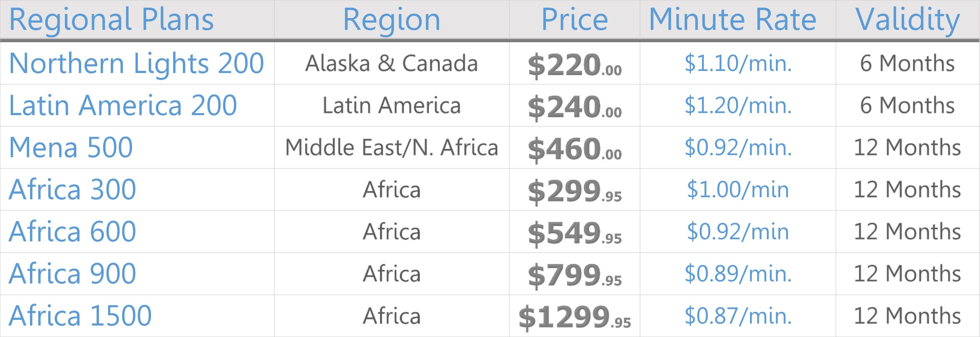This screenshot has height=337, width=980.
Task: Click the $1.10/min. minute rate
Action: (738, 63)
